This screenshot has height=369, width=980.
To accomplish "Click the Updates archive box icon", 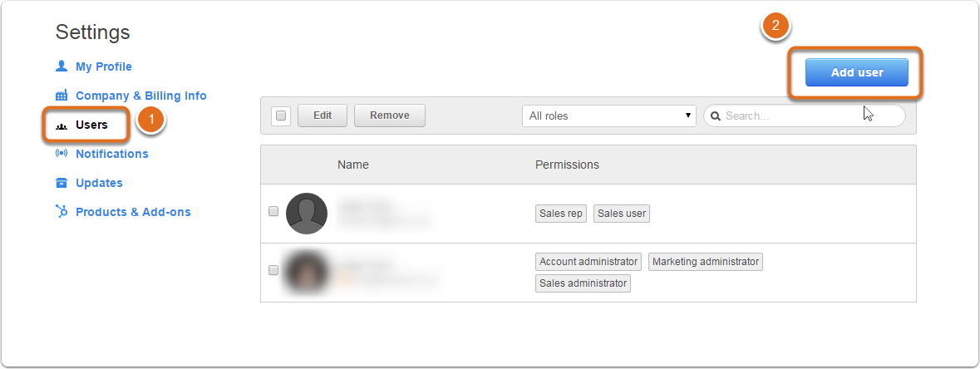I will (x=62, y=183).
